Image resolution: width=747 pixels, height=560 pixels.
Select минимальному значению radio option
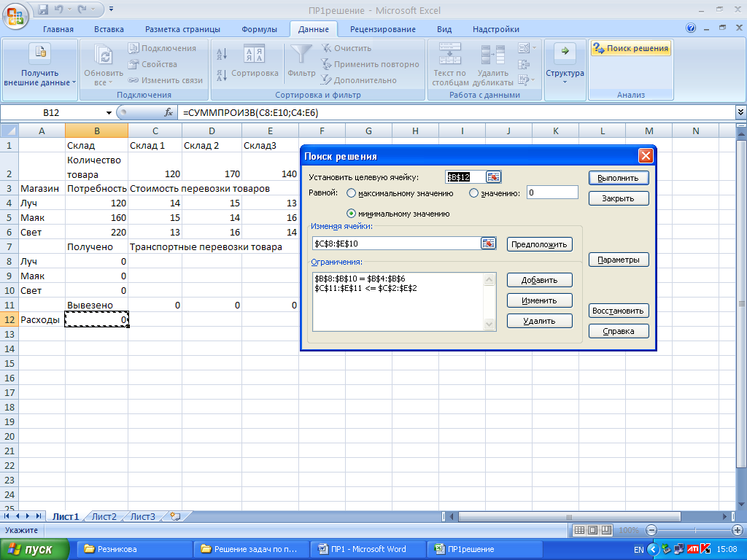351,214
